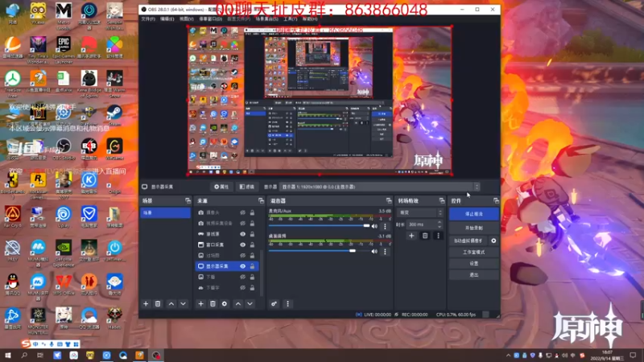Click 开始录制 start recording button

(x=474, y=228)
